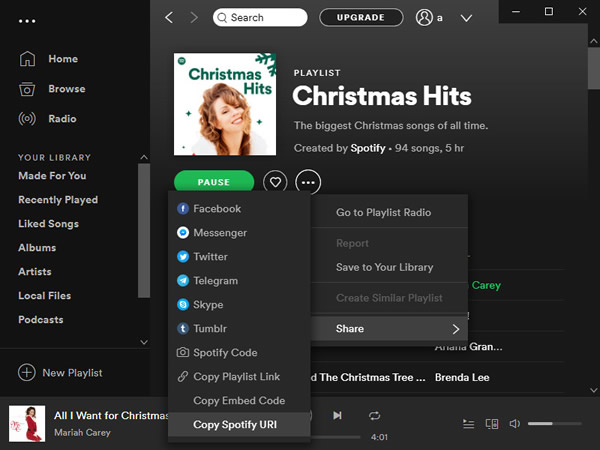Screen dimensions: 600x450
Task: Expand the account dropdown arrow
Action: pyautogui.click(x=466, y=18)
